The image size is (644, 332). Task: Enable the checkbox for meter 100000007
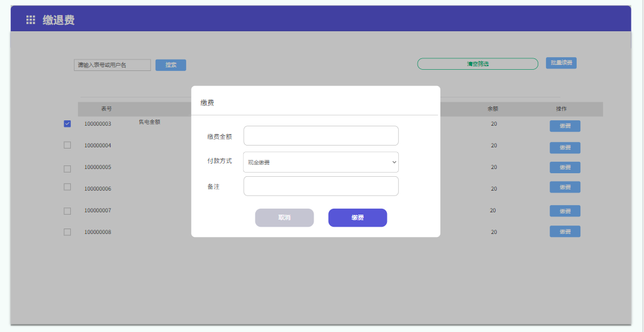67,211
